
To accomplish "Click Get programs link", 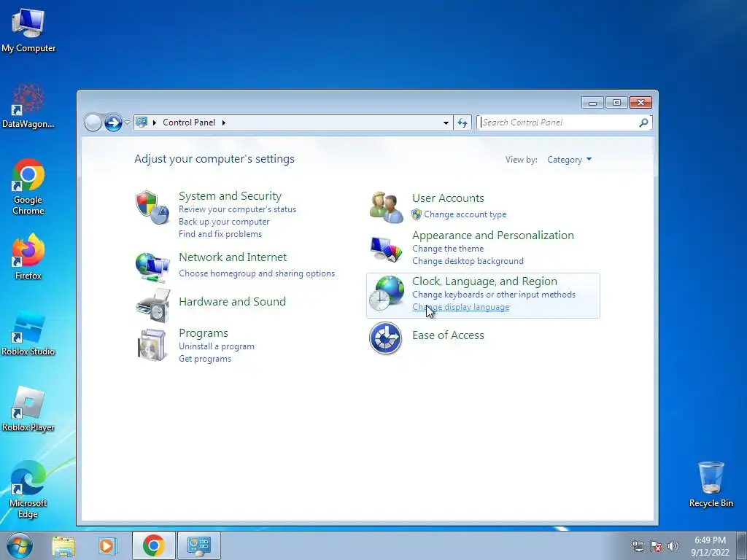I will (x=205, y=359).
